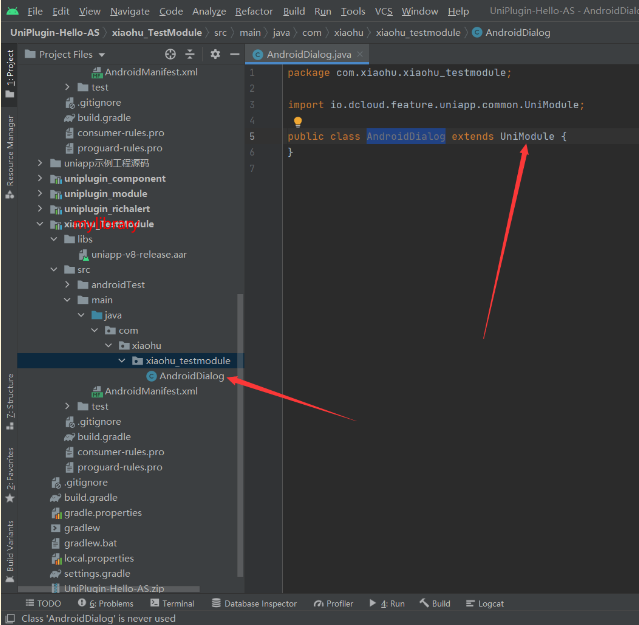Toggle the 2: Favorites side tab
Image resolution: width=639 pixels, height=625 pixels.
[x=10, y=475]
